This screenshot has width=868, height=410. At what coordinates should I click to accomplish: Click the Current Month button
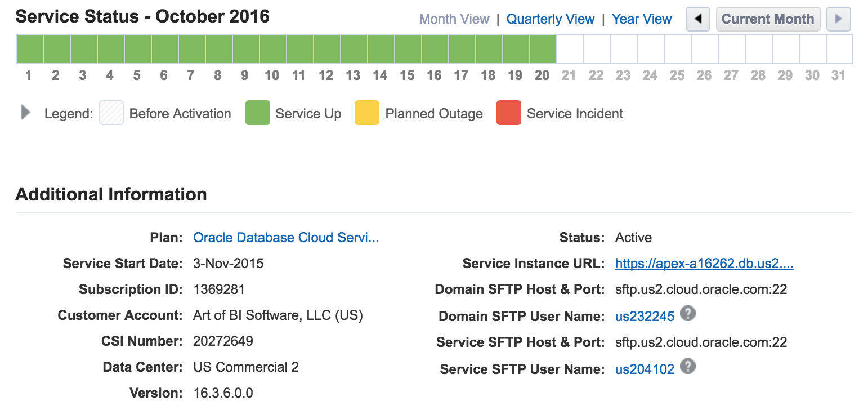(768, 19)
